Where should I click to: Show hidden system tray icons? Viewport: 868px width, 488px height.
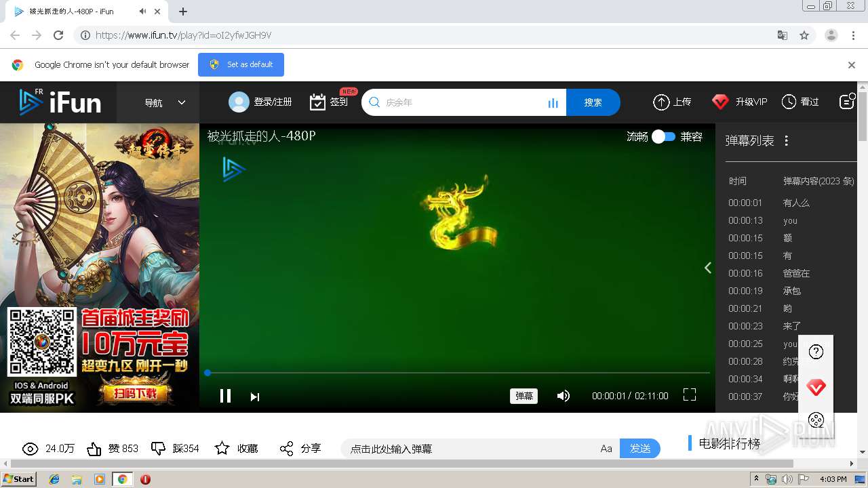[757, 479]
